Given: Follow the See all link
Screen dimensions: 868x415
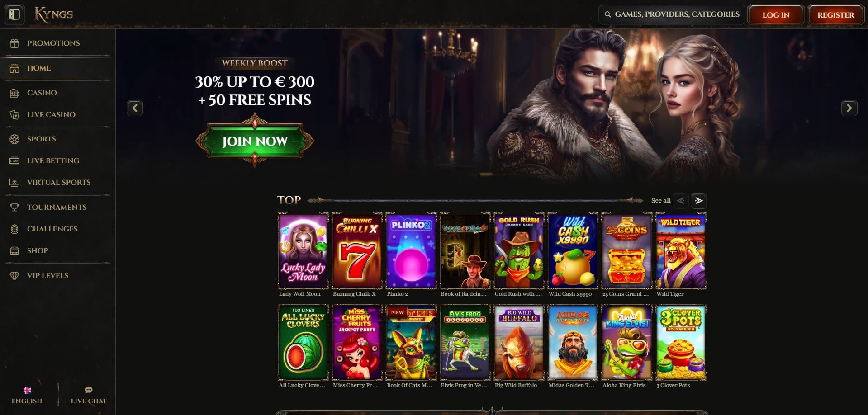Looking at the screenshot, I should coord(661,201).
